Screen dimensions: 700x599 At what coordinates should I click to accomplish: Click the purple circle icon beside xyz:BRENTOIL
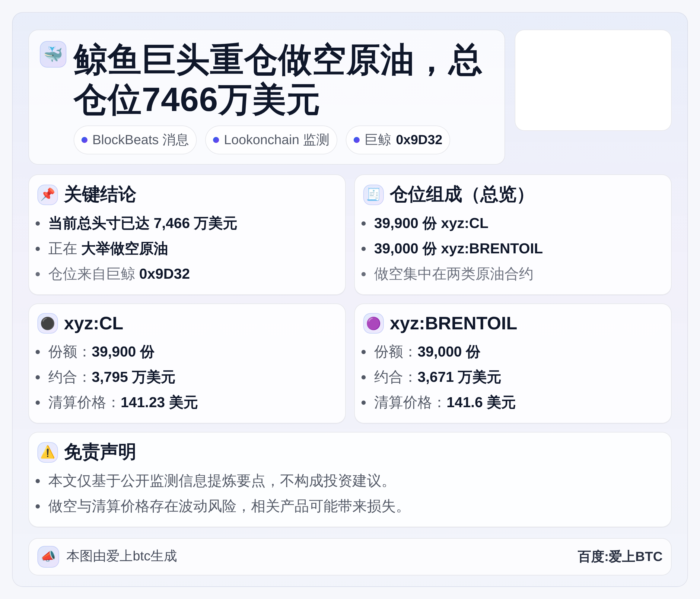[x=373, y=323]
